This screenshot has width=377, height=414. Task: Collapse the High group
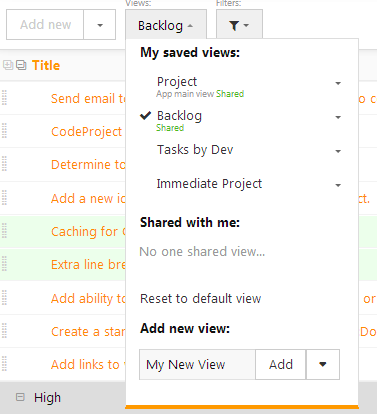pos(20,397)
